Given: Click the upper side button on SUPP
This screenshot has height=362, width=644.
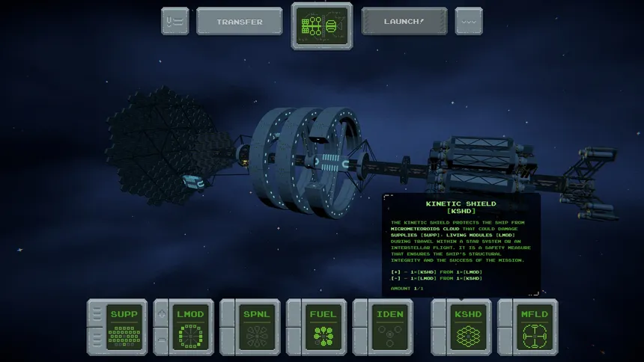Looking at the screenshot, I should pyautogui.click(x=96, y=314).
